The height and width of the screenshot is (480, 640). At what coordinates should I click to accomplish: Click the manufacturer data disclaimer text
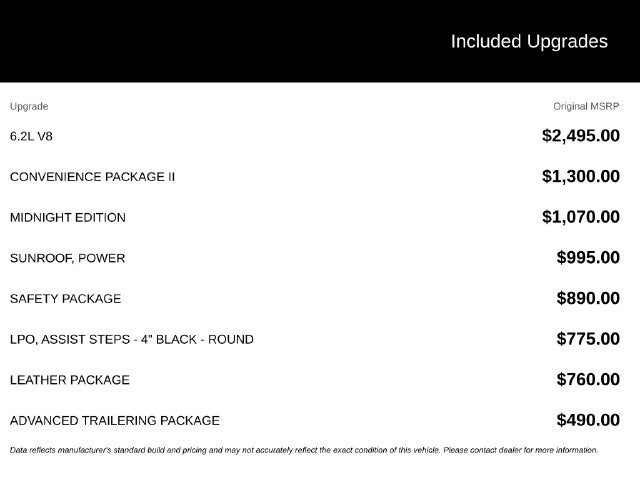click(304, 450)
